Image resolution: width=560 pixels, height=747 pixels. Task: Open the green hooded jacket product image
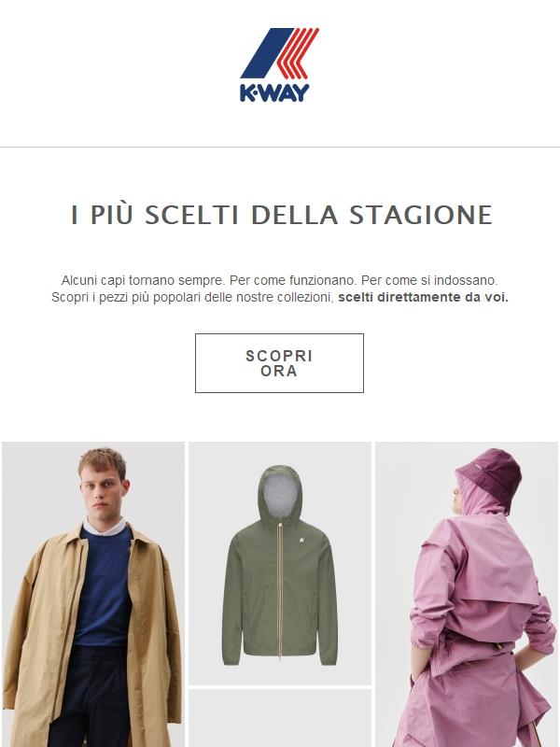point(280,563)
